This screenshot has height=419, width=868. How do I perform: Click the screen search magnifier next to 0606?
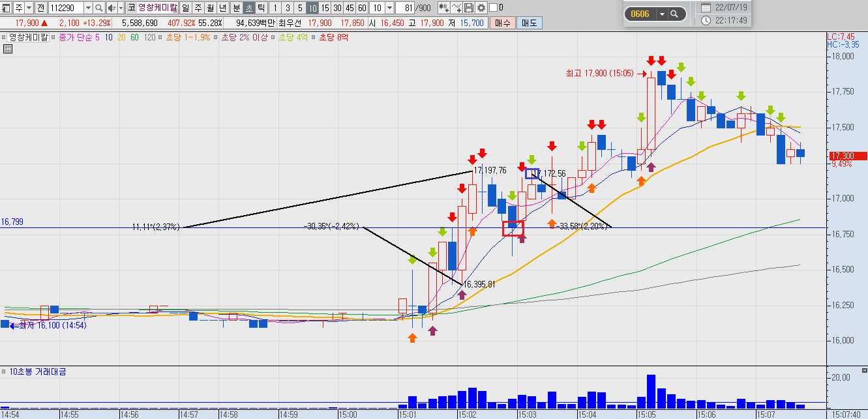674,14
